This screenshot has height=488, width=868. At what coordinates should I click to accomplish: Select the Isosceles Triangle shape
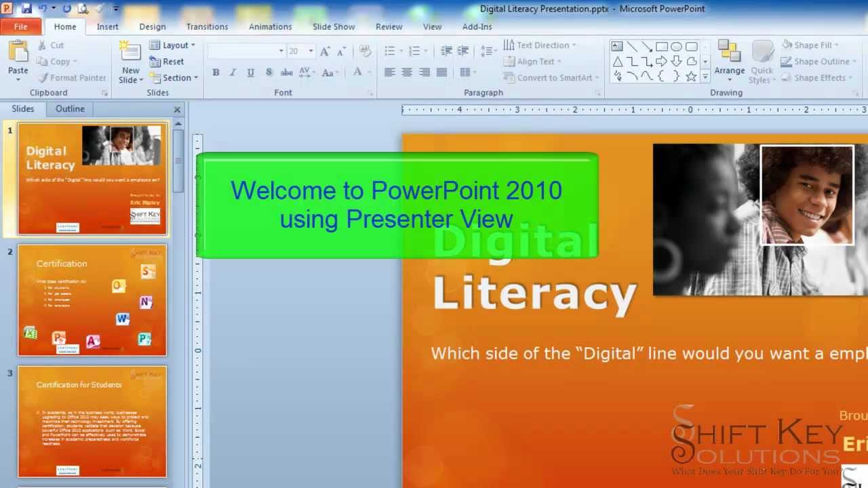click(617, 62)
